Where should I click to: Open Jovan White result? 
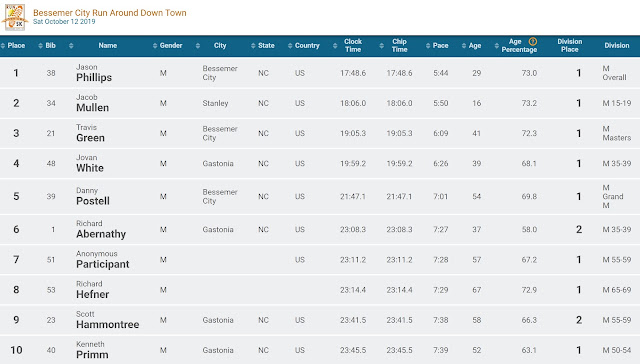(90, 163)
